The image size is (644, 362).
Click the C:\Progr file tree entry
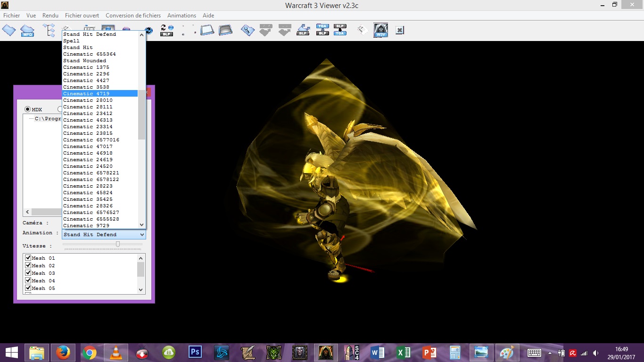48,119
